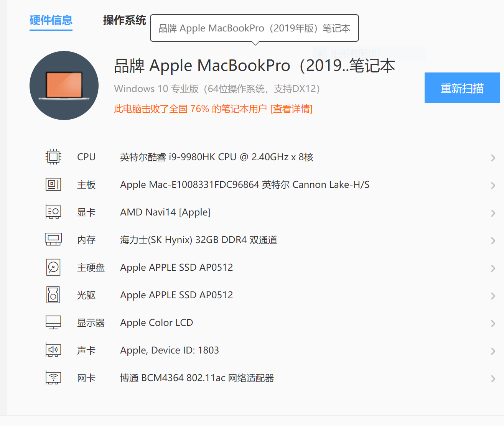Open the 操作系统 tab

pyautogui.click(x=124, y=20)
